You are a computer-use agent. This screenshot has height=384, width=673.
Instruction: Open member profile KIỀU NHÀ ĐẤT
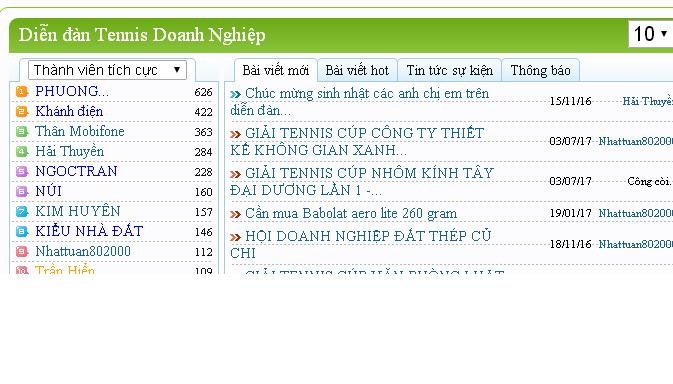[89, 231]
